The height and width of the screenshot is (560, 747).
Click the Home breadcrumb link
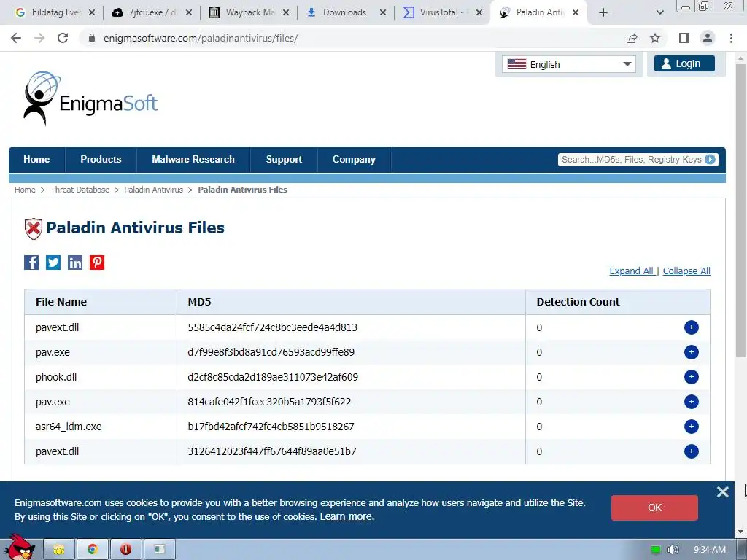[25, 190]
